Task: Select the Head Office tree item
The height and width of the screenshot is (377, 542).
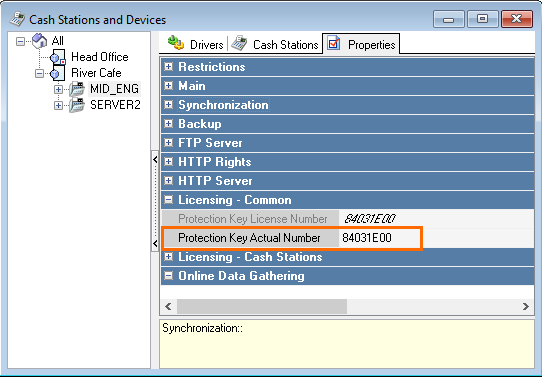Action: 100,57
